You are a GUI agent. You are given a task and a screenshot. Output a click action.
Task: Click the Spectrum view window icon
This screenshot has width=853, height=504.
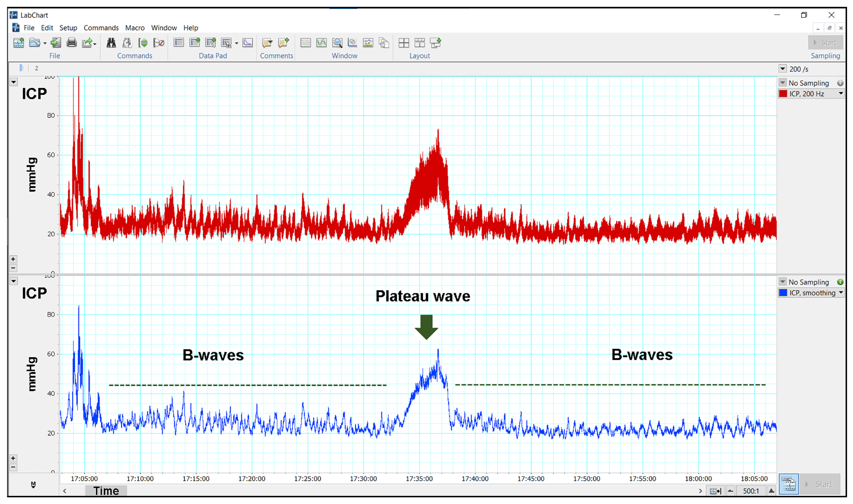(368, 43)
